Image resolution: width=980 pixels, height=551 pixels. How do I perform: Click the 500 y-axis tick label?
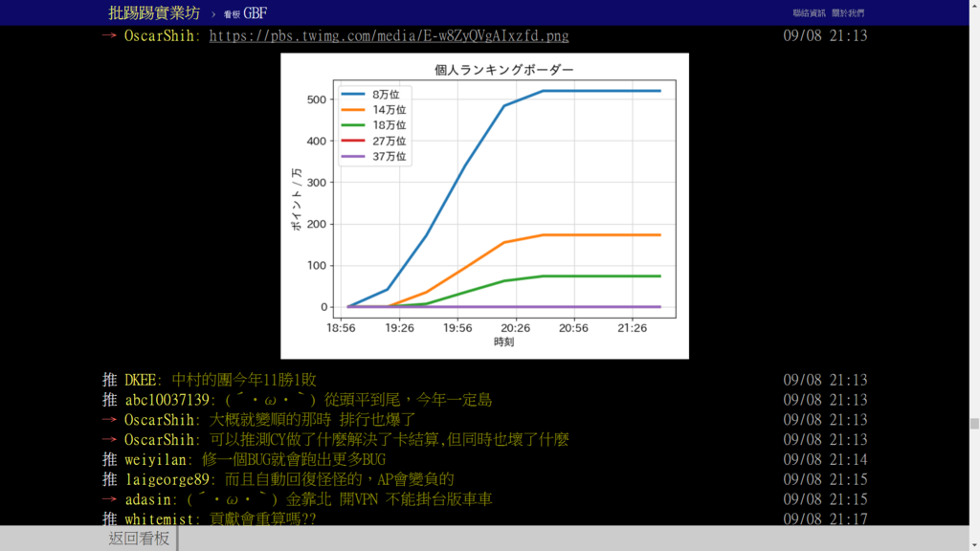pyautogui.click(x=316, y=99)
